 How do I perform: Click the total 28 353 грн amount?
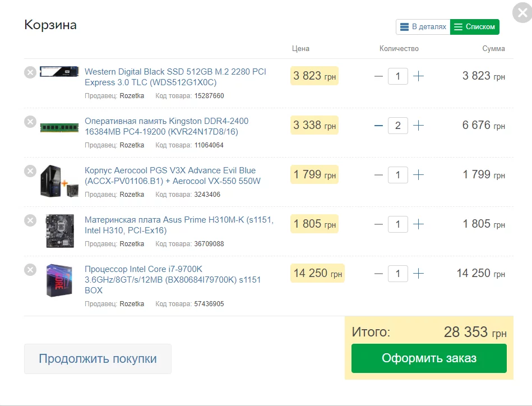(475, 332)
